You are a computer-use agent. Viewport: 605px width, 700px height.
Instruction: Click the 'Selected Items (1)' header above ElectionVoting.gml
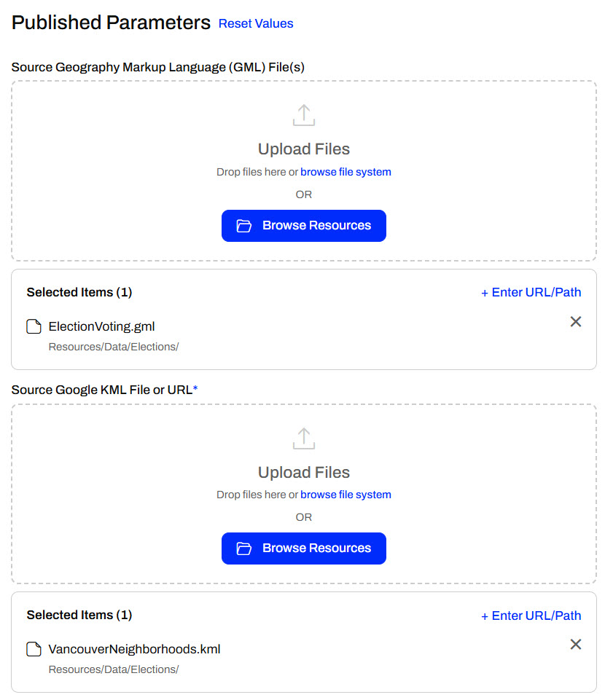[79, 292]
